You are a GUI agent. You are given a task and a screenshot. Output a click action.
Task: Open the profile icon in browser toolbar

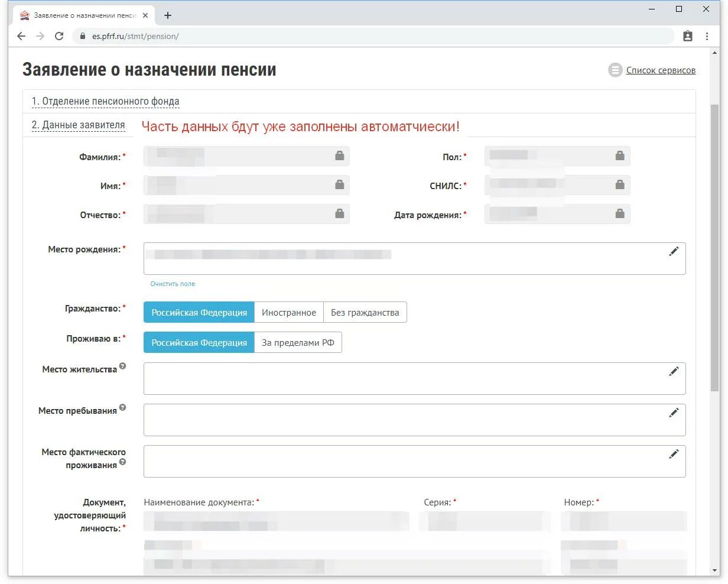[688, 36]
